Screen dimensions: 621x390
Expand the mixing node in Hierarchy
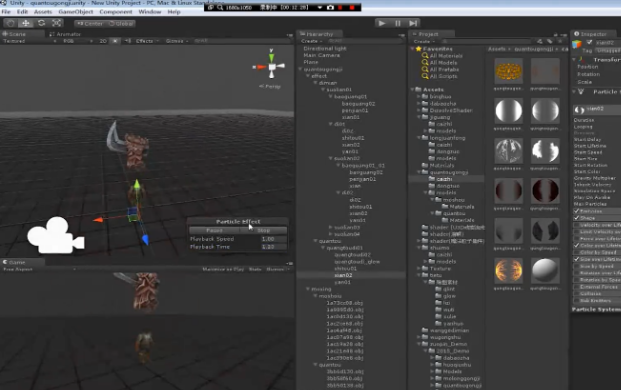[x=308, y=289]
